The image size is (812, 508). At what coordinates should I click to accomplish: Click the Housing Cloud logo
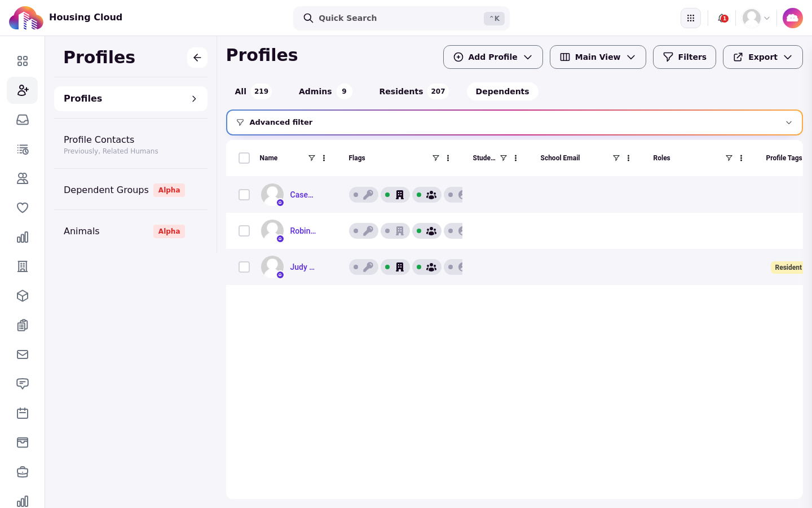(27, 18)
